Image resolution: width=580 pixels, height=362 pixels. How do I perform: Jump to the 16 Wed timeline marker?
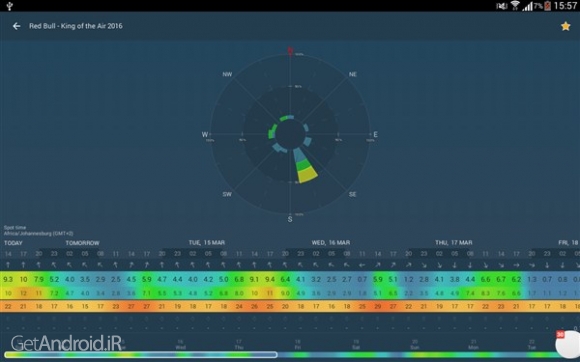pyautogui.click(x=181, y=345)
